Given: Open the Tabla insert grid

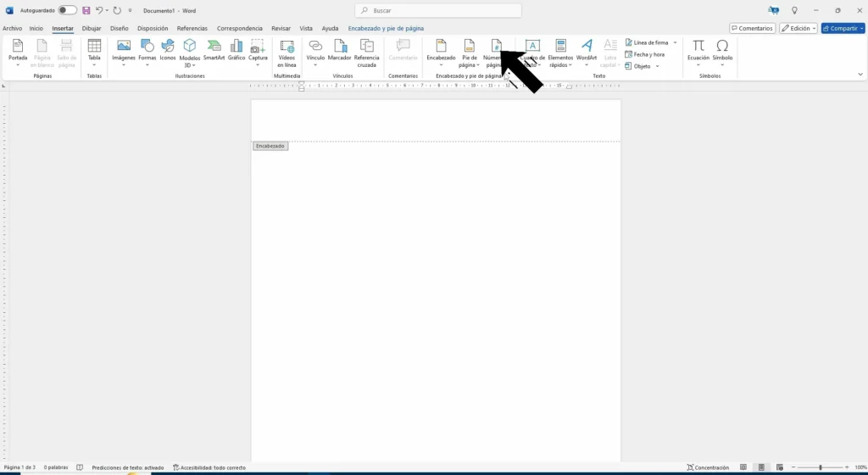Looking at the screenshot, I should (94, 53).
